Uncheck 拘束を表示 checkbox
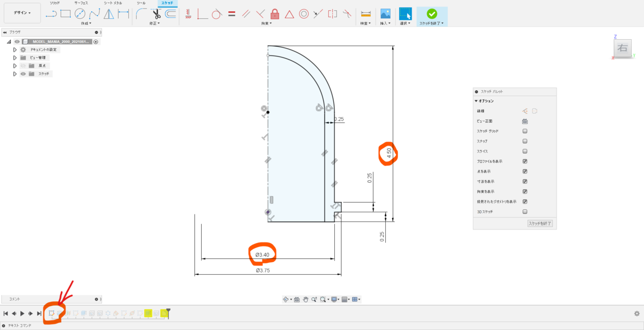 click(525, 191)
